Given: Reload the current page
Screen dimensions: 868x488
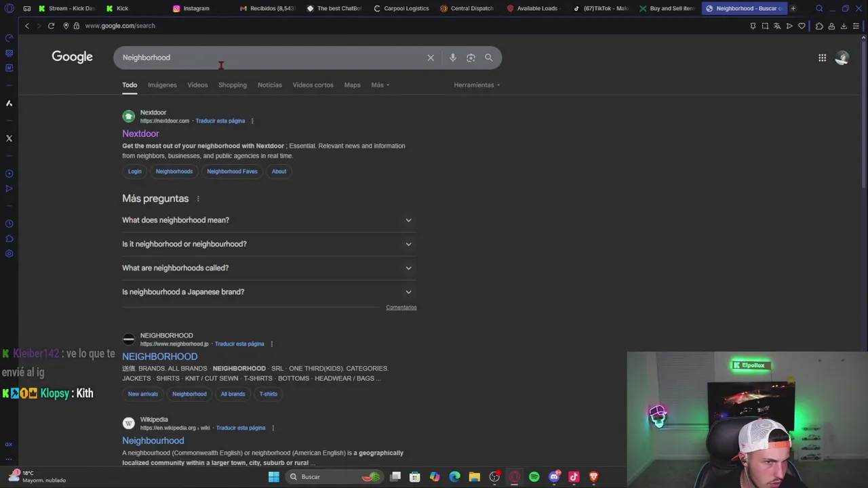Looking at the screenshot, I should [x=51, y=26].
